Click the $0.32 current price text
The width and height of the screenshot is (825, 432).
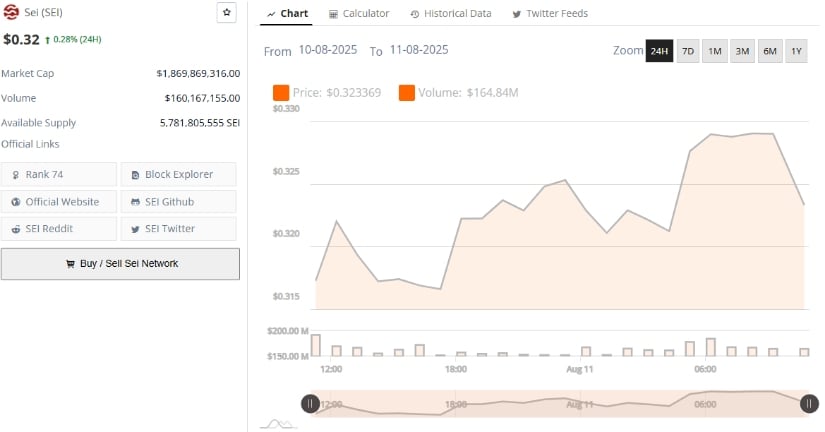(x=21, y=39)
